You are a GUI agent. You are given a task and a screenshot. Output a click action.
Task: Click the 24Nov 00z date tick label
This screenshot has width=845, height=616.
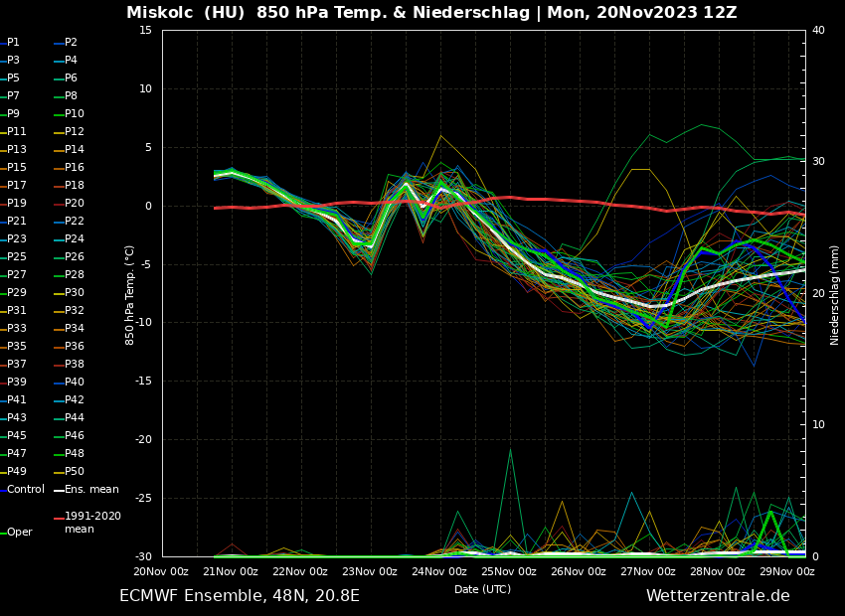pyautogui.click(x=439, y=571)
